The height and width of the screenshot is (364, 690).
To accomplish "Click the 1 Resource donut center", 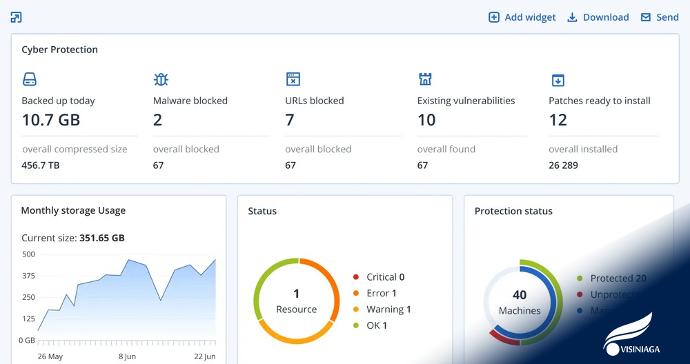I will (296, 301).
